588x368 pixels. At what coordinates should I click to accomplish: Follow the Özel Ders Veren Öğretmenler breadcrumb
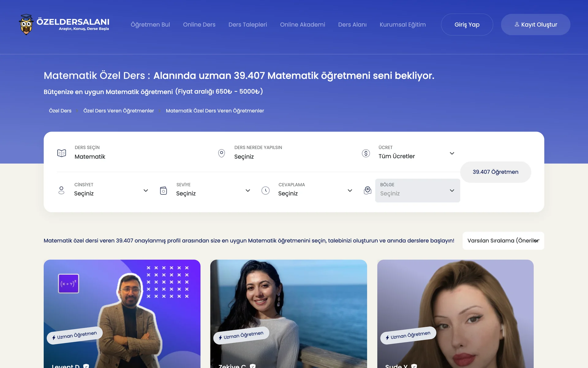[x=119, y=111]
